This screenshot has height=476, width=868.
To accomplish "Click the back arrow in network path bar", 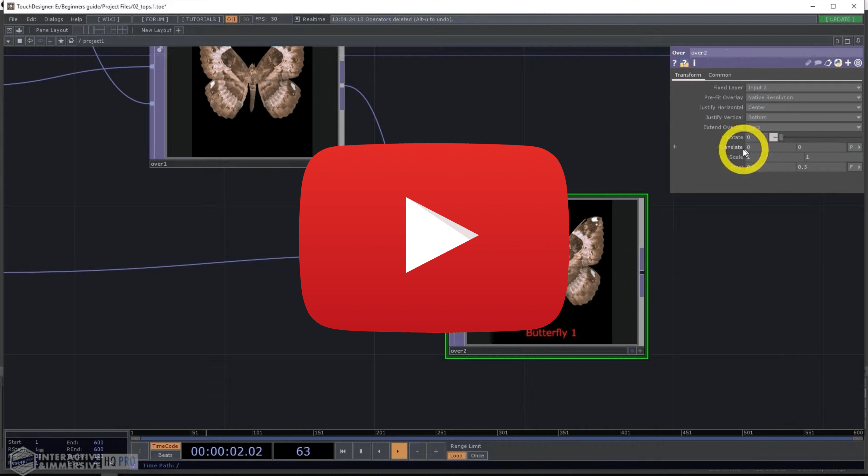I will (x=30, y=41).
